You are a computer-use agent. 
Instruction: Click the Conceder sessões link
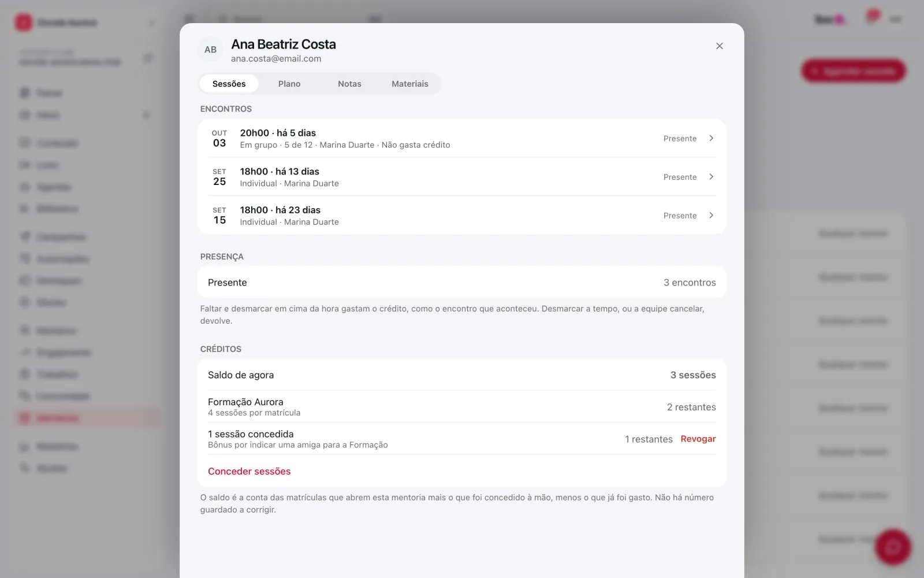tap(249, 471)
